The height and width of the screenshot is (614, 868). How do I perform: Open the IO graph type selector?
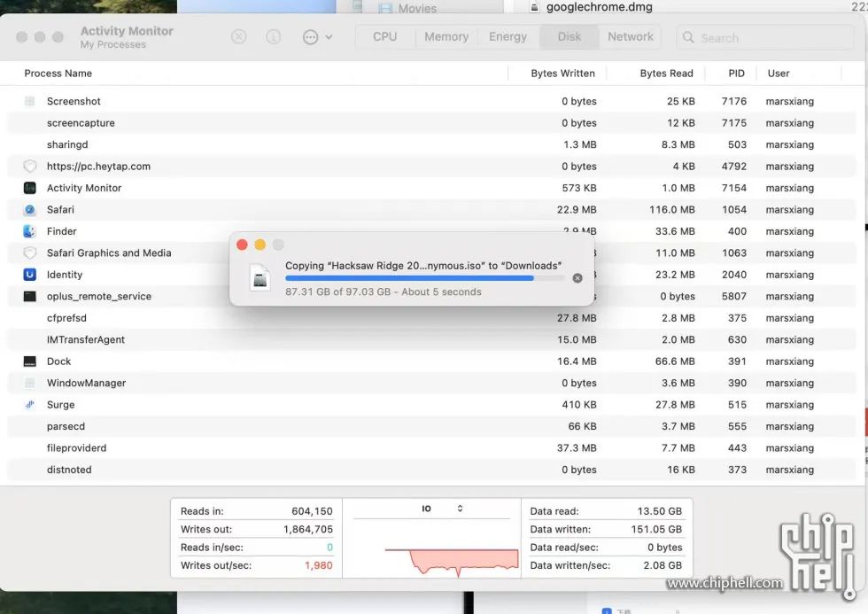442,509
